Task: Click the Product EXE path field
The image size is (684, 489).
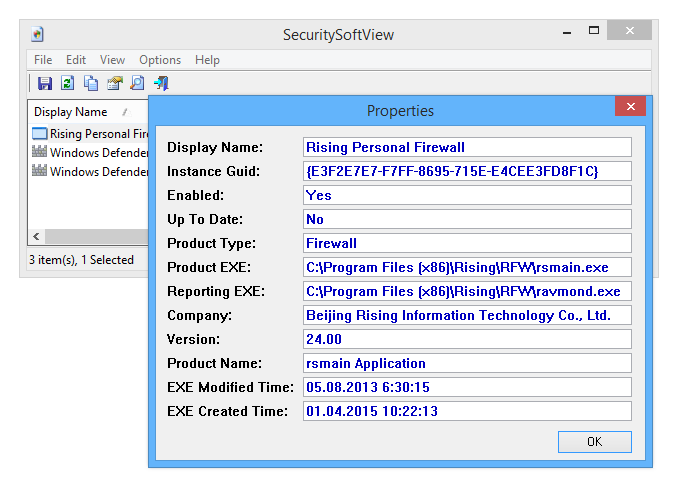Action: pyautogui.click(x=467, y=267)
